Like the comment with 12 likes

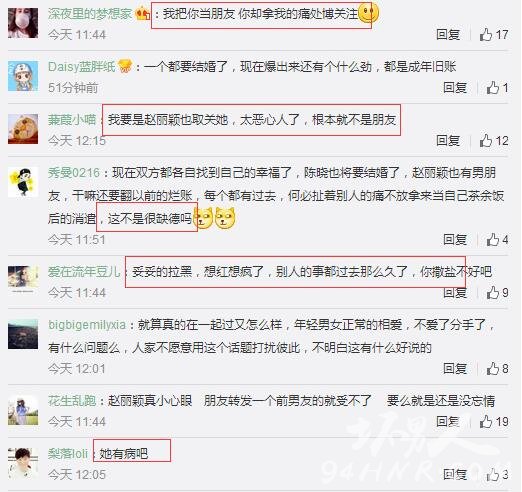(x=486, y=141)
